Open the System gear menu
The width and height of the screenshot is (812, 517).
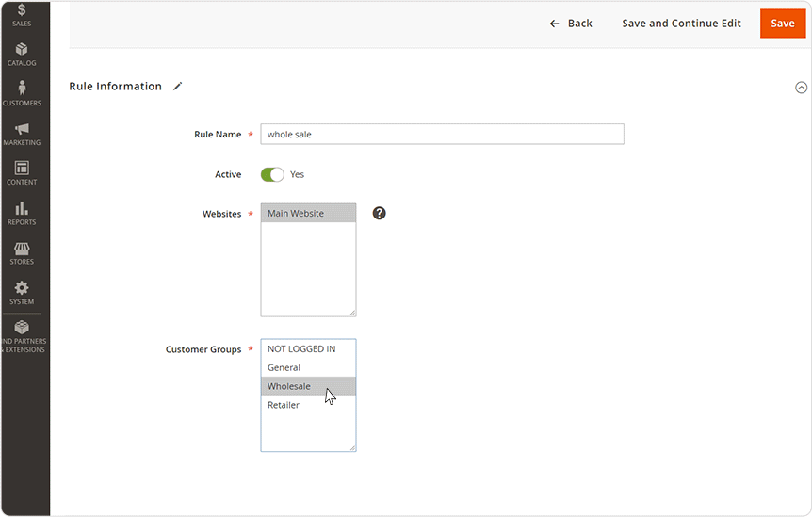coord(22,292)
